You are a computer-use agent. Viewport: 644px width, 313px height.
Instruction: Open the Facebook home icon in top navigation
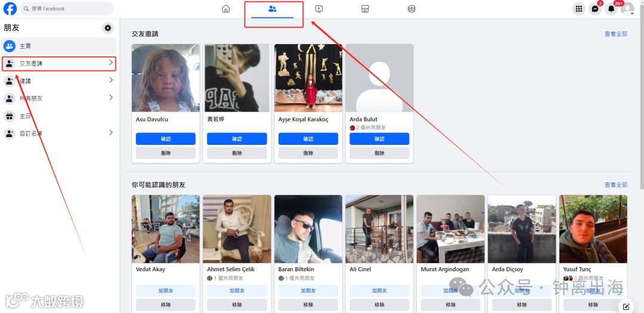pyautogui.click(x=226, y=8)
